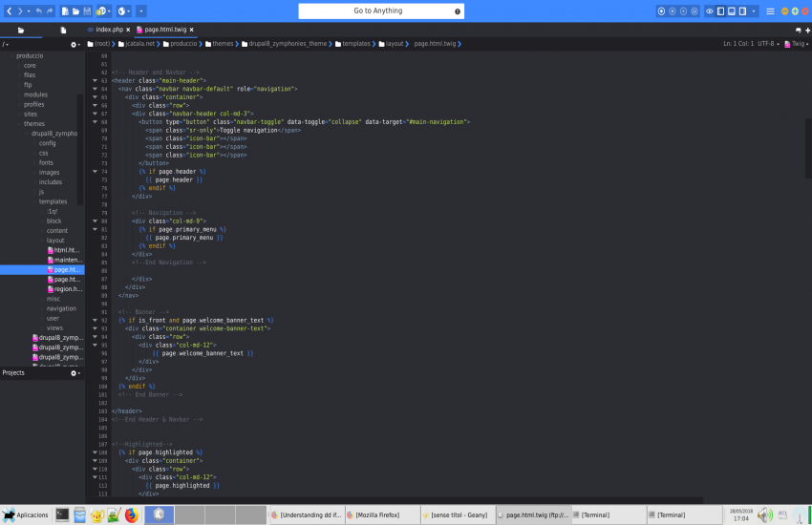812x525 pixels.
Task: Focus the Go to Anything search box
Action: pos(381,10)
